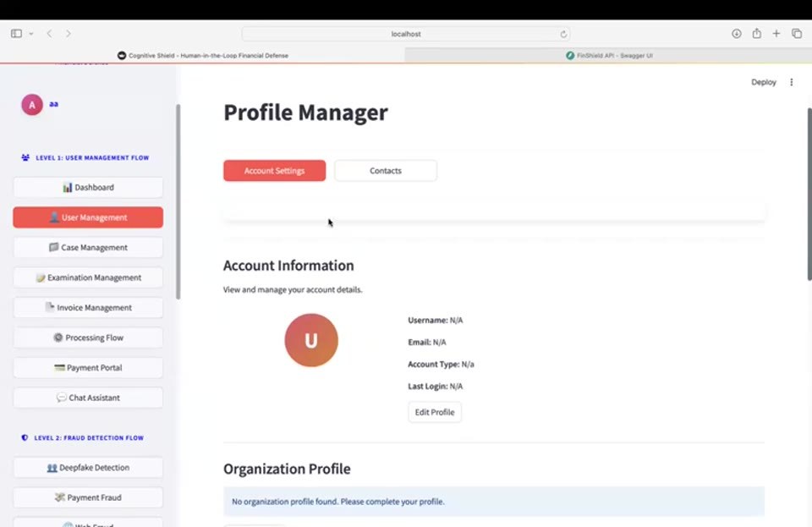
Task: Click the Share icon in toolbar
Action: 756,33
